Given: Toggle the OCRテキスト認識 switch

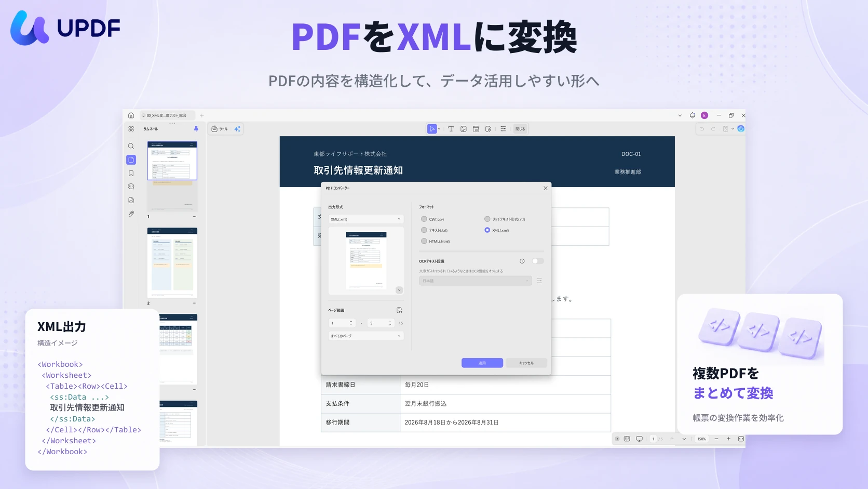Looking at the screenshot, I should [538, 261].
